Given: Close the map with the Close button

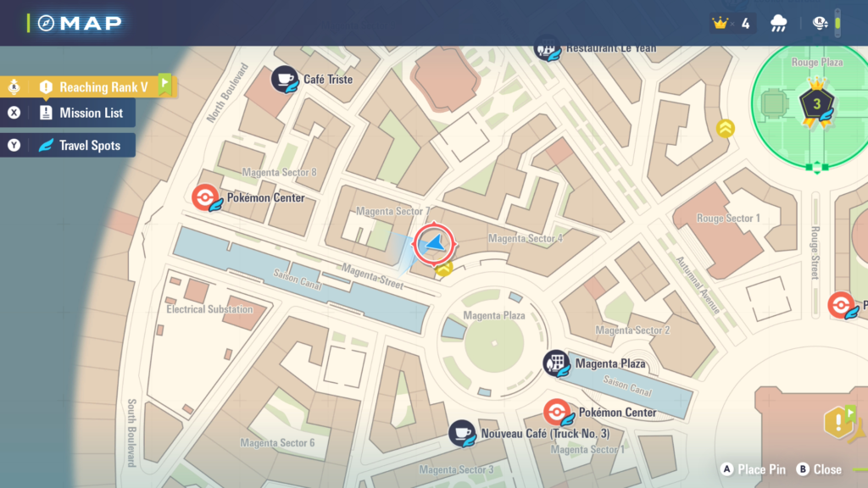Looking at the screenshot, I should pyautogui.click(x=819, y=469).
